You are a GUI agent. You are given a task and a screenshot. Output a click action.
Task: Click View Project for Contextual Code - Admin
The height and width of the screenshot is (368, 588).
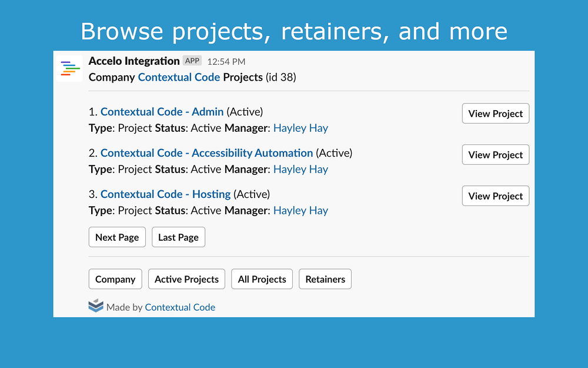(495, 114)
